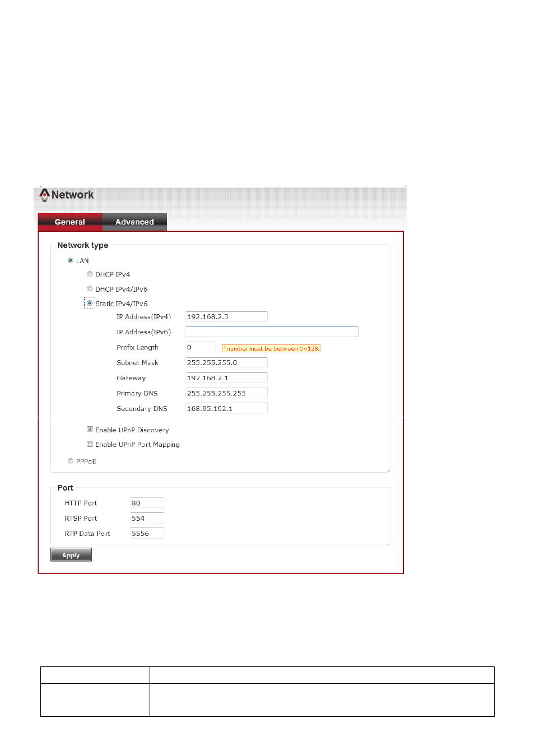Select the PPPoE radio button
Viewport: 535px width, 756px height.
tap(71, 461)
